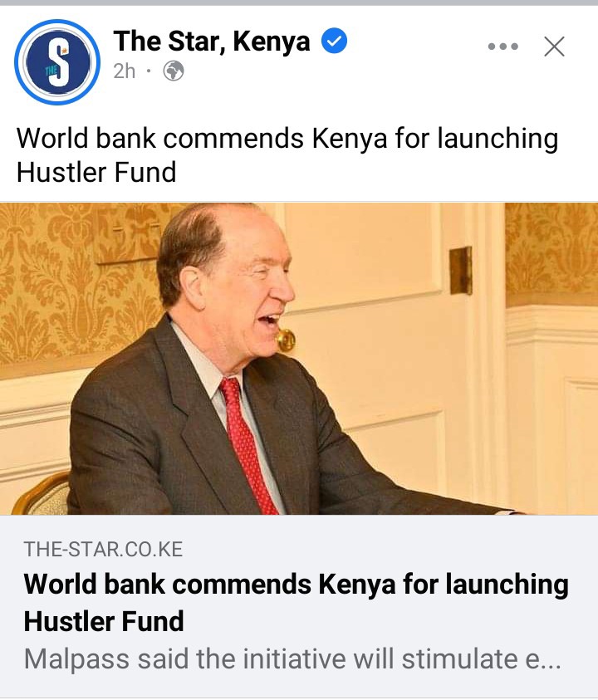Click the THE-STAR.CO.KE source domain

(x=103, y=549)
